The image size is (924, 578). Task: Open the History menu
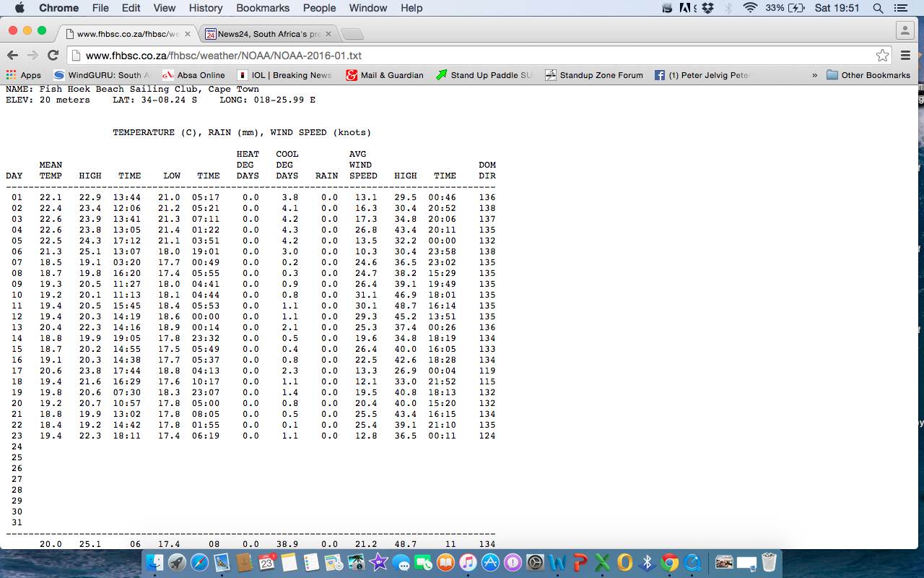(205, 8)
